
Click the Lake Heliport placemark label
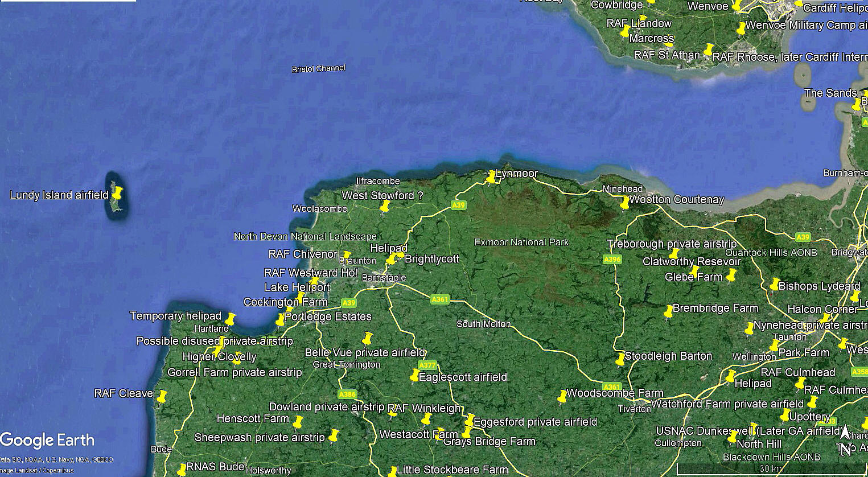[x=297, y=287]
